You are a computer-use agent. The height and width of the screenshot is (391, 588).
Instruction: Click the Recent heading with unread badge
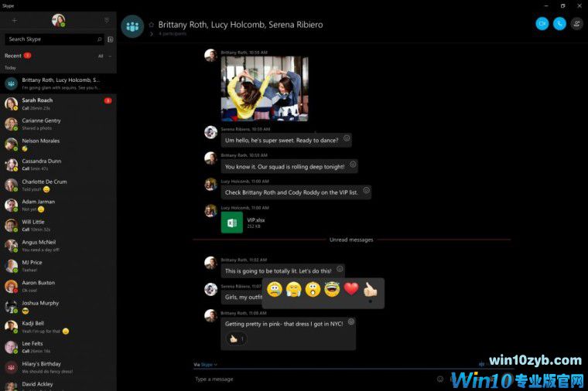[x=18, y=56]
